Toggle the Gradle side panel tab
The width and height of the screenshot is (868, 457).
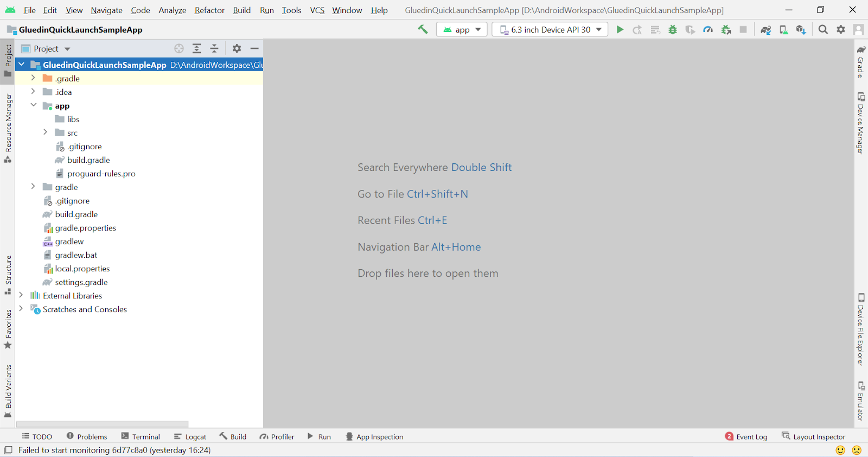pyautogui.click(x=861, y=62)
